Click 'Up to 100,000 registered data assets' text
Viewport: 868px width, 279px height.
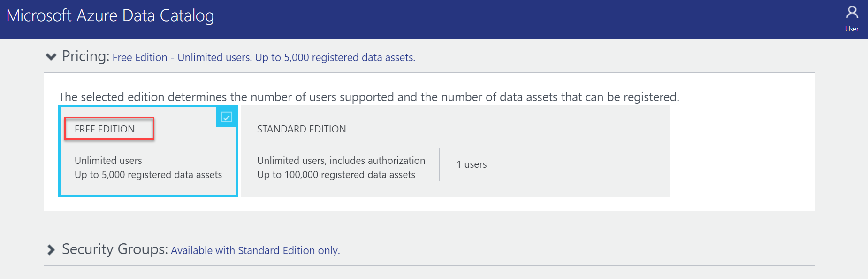pyautogui.click(x=336, y=175)
